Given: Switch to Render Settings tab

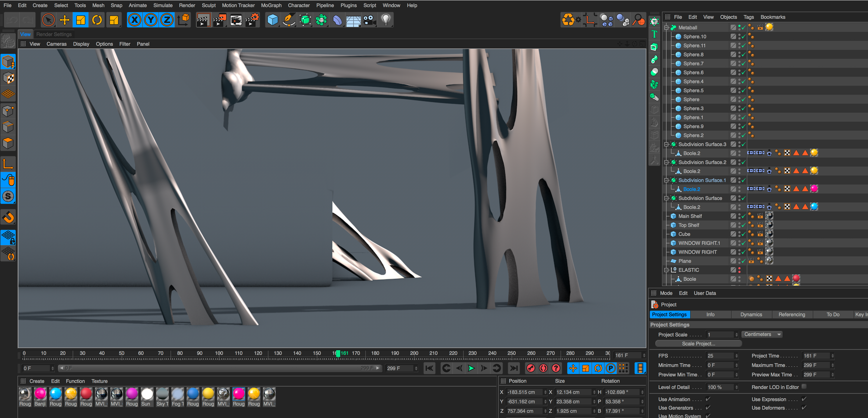Looking at the screenshot, I should pyautogui.click(x=54, y=34).
